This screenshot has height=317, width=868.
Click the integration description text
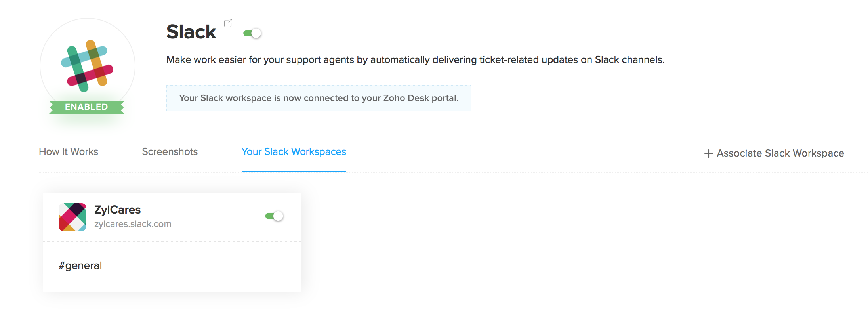415,60
